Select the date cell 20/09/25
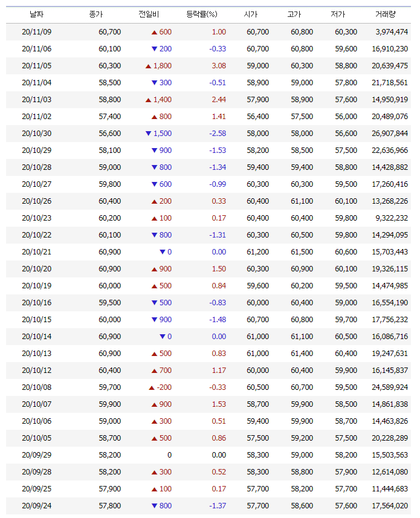This screenshot has width=420, height=518. coord(37,489)
